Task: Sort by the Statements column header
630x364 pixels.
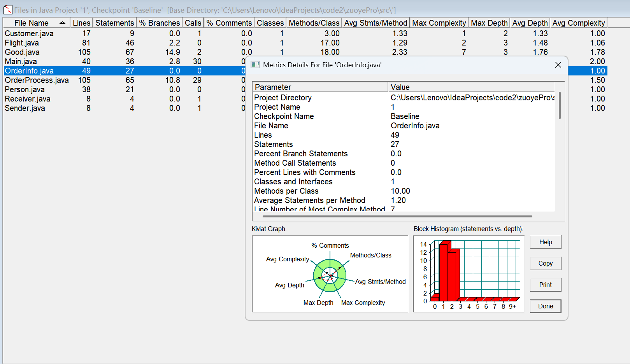Action: coord(114,23)
